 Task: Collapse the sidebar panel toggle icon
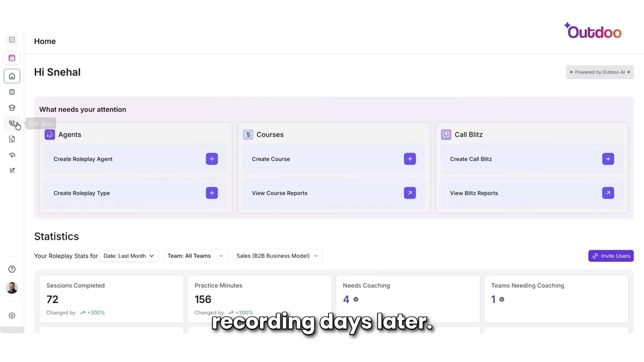(x=12, y=40)
